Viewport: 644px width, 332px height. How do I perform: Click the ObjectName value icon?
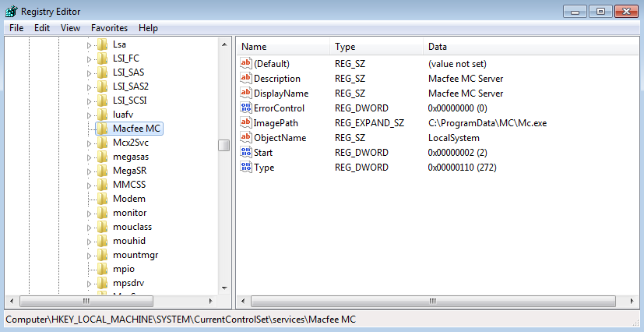pyautogui.click(x=246, y=138)
